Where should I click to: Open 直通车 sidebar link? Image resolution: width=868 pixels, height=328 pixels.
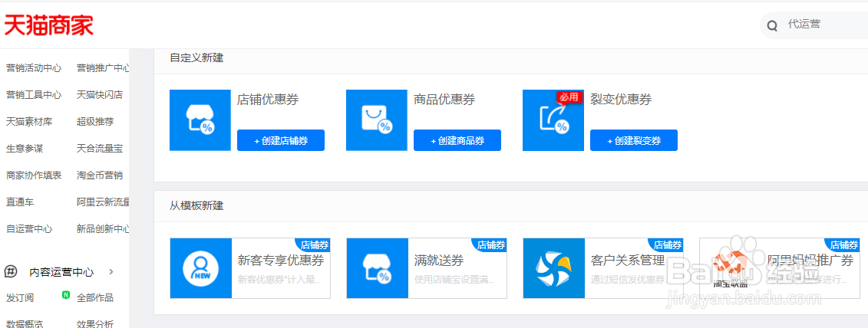point(20,202)
